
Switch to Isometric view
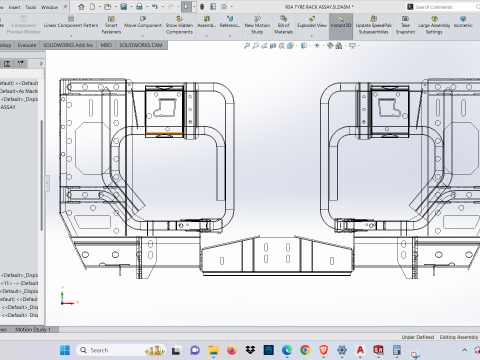click(x=463, y=22)
